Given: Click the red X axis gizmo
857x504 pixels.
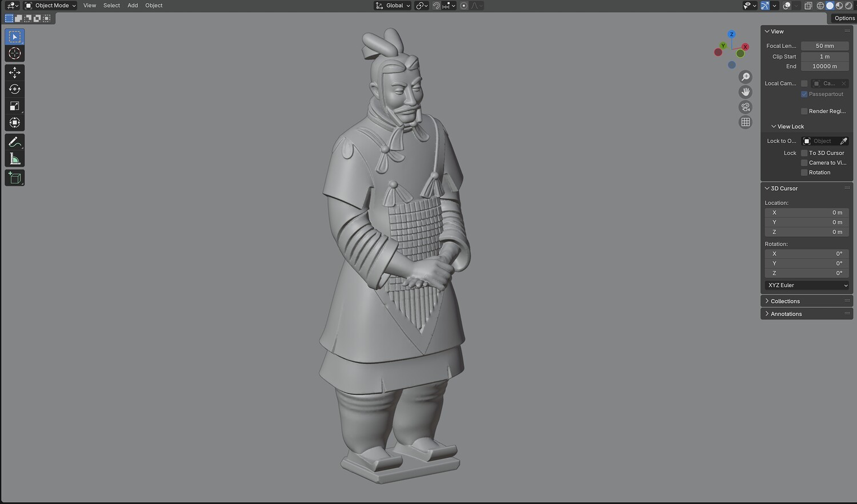Looking at the screenshot, I should pyautogui.click(x=745, y=47).
